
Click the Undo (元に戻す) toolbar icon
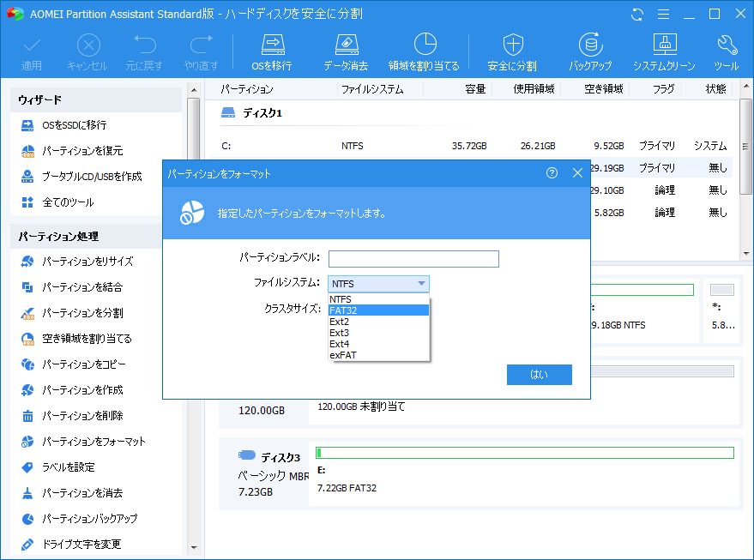tap(145, 45)
